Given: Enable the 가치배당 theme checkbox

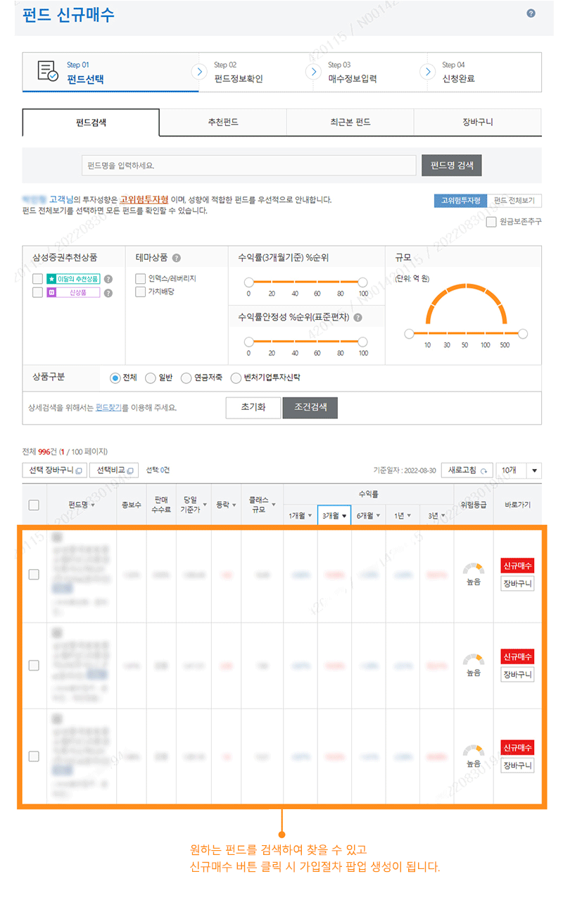Looking at the screenshot, I should (140, 292).
